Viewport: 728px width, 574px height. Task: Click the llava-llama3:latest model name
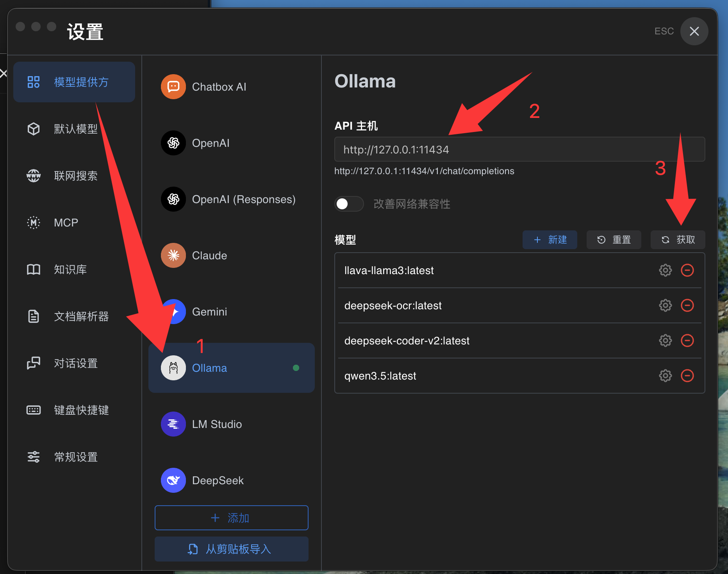point(389,270)
